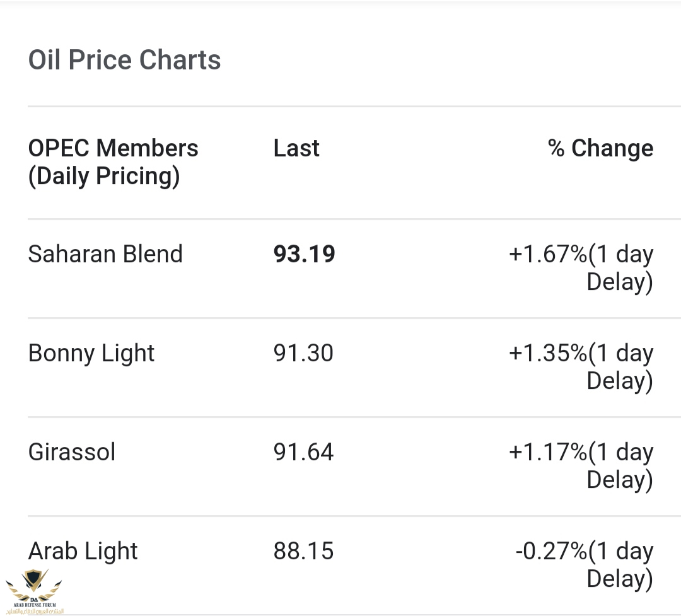The width and height of the screenshot is (681, 616).
Task: Click the Arab Light price 88.15
Action: 303,551
